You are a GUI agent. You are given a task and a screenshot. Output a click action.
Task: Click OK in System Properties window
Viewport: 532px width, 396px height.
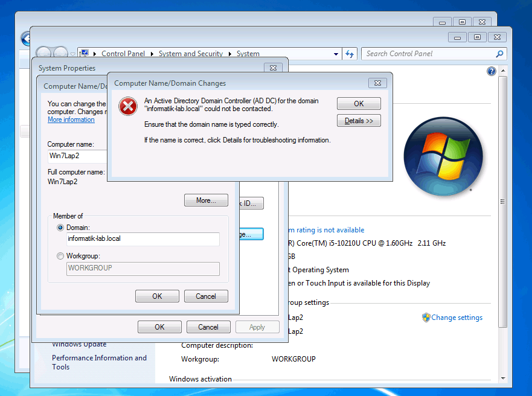click(159, 327)
